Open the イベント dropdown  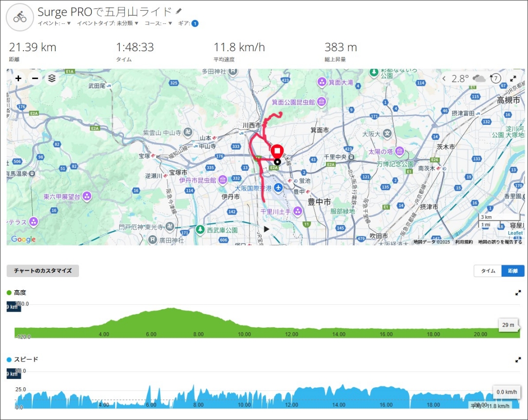(54, 23)
